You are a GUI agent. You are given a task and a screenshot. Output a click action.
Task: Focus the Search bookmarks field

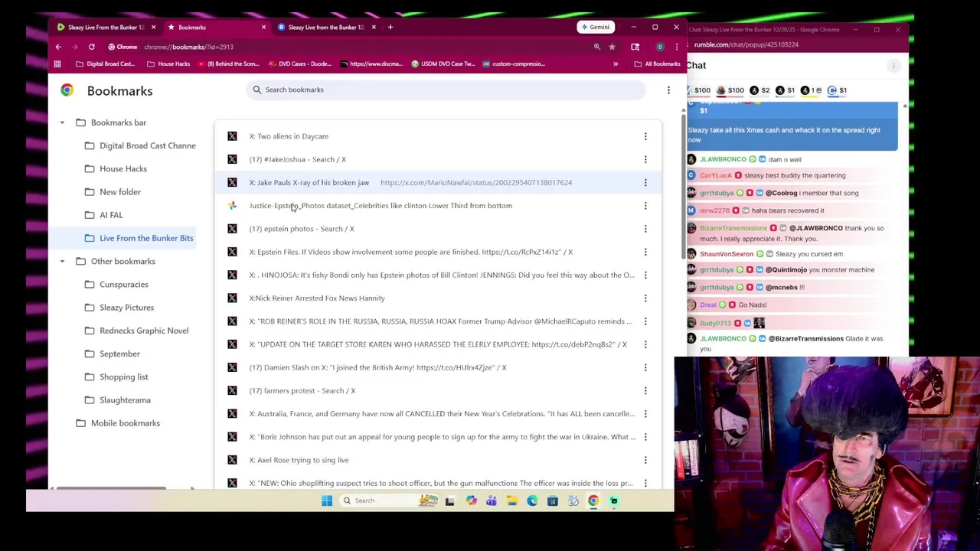click(446, 90)
